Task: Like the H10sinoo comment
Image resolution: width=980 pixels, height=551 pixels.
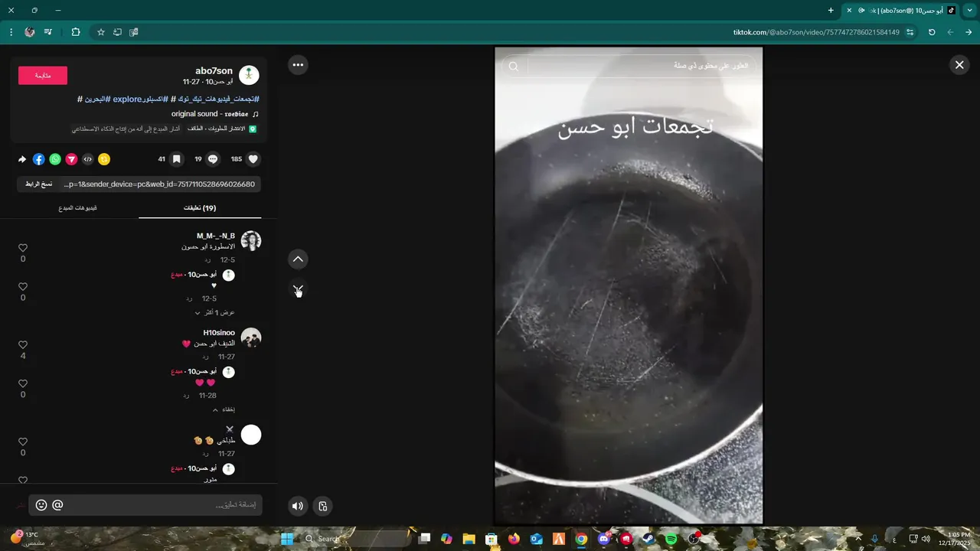Action: coord(23,345)
